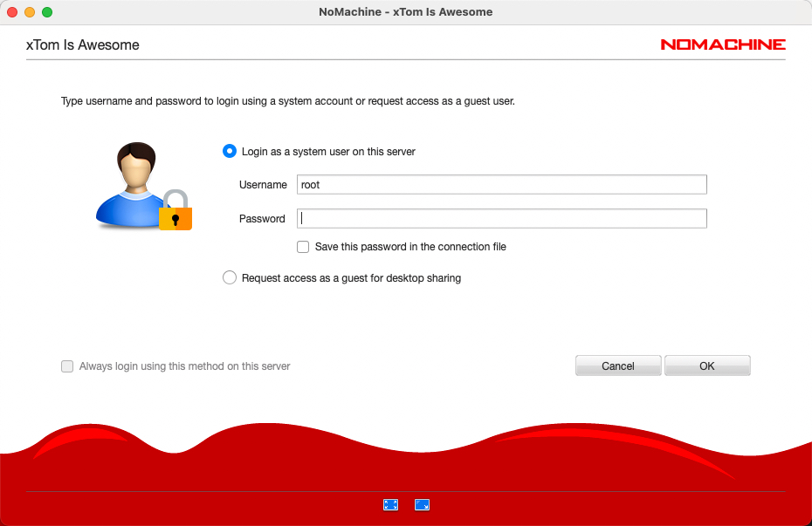
Task: Select Login as a system user radio
Action: point(230,151)
